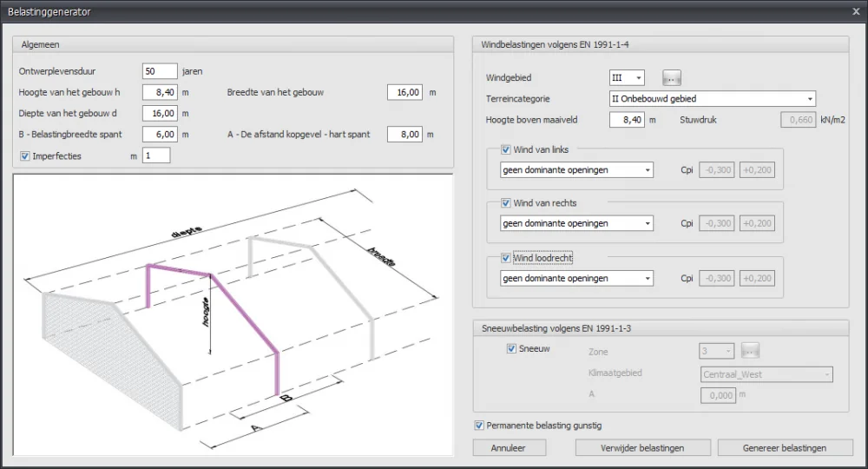868x469 pixels.
Task: Click the snow A value field 0,000
Action: click(719, 395)
